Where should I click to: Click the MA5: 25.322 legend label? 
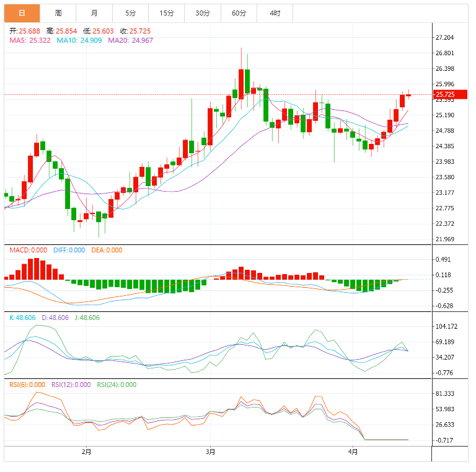pos(30,40)
